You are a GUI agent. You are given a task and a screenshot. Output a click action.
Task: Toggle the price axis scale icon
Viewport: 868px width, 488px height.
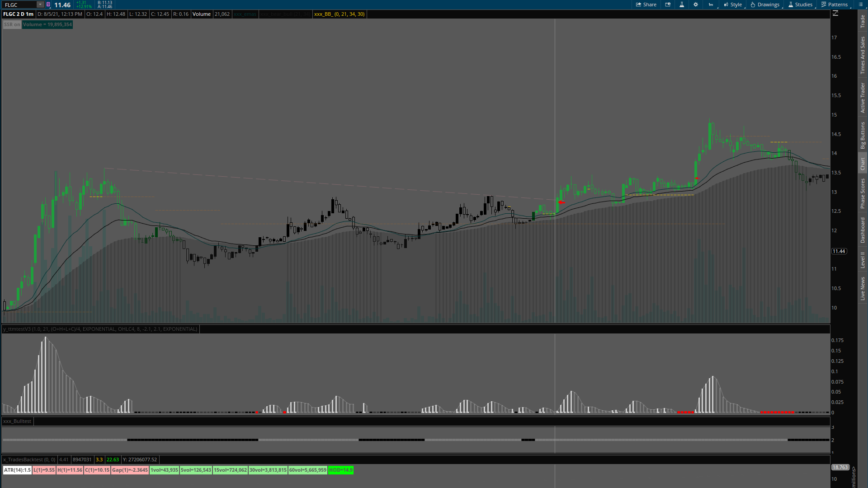click(835, 14)
